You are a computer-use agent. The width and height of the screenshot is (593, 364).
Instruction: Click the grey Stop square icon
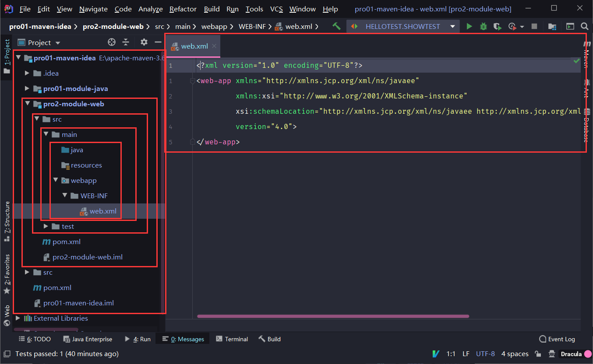coord(534,26)
